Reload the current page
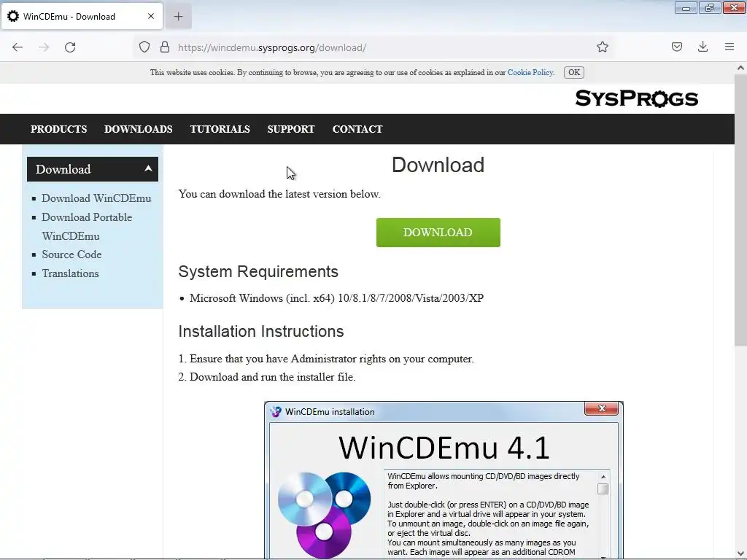 coord(70,47)
